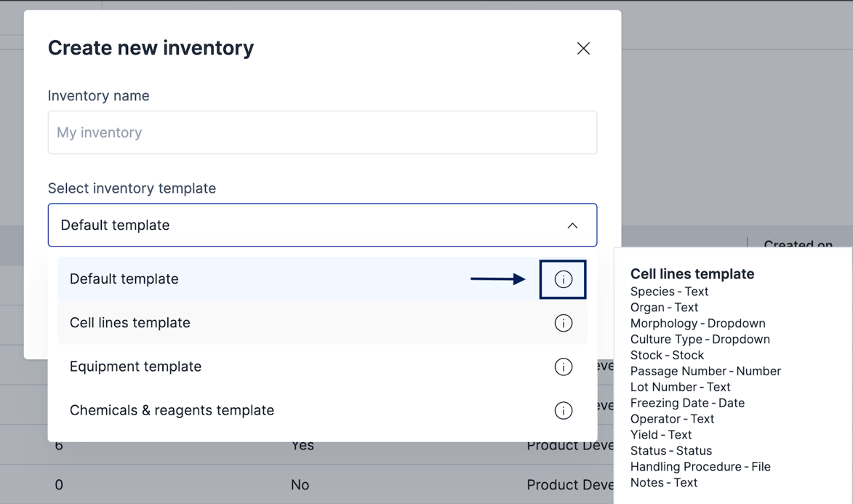This screenshot has height=504, width=853.
Task: View info for the Cell lines template
Action: click(x=563, y=323)
